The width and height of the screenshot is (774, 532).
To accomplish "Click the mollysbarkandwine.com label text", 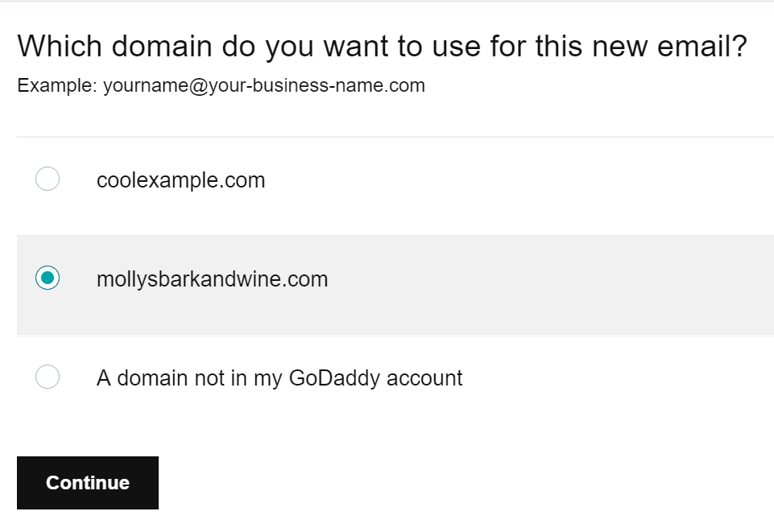I will click(x=212, y=279).
